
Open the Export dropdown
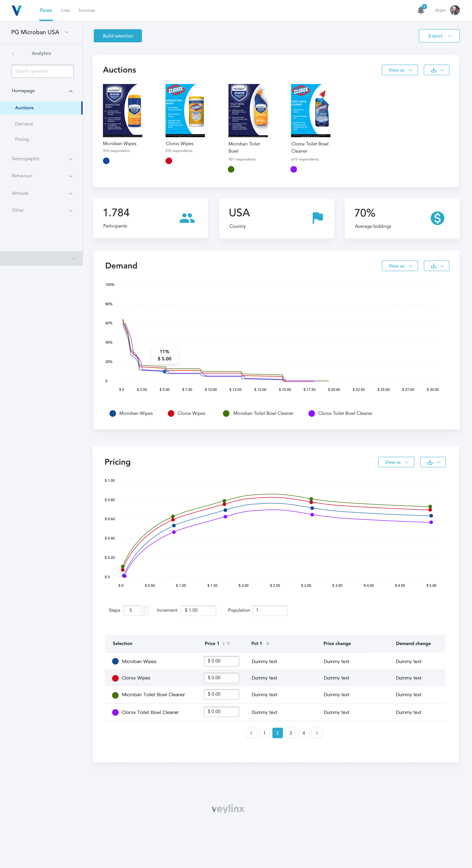click(439, 36)
